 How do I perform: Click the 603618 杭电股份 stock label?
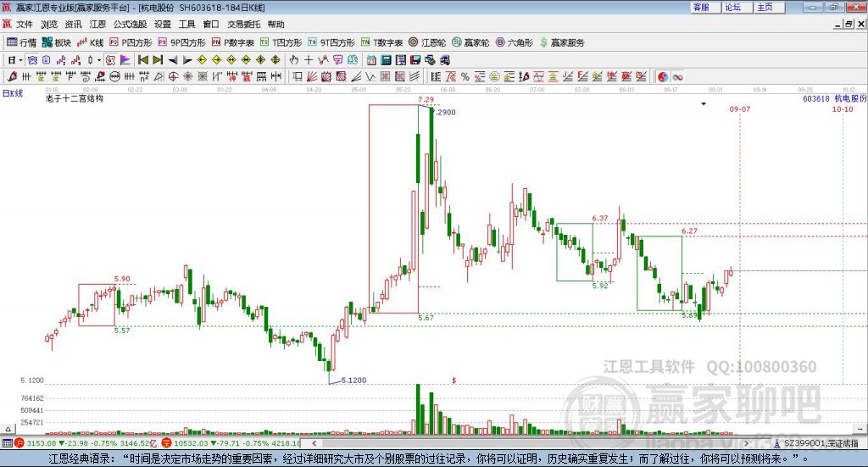(834, 98)
